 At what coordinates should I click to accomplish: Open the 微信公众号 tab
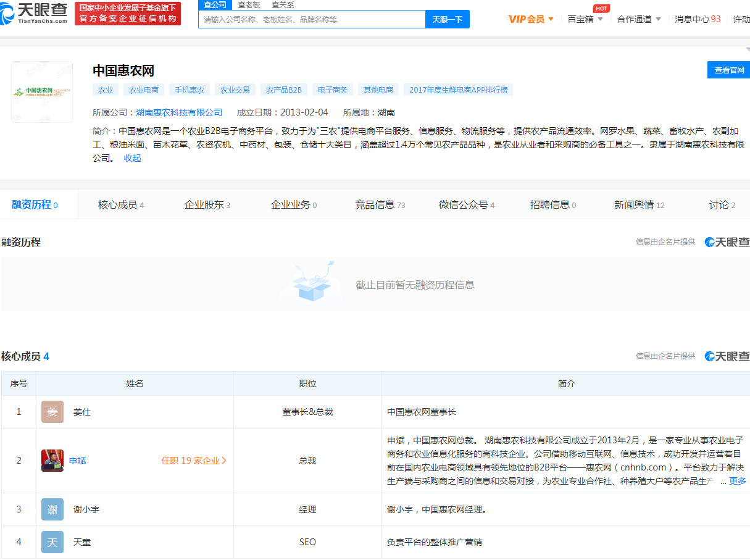[467, 205]
